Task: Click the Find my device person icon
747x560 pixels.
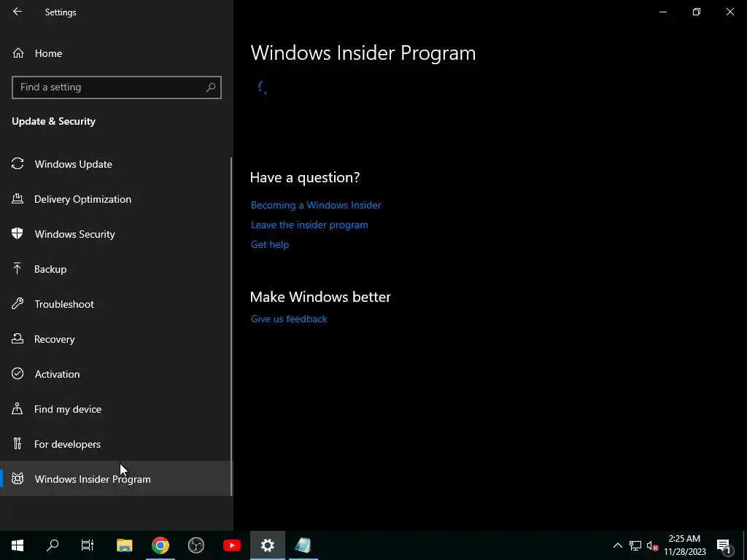Action: coord(18,408)
